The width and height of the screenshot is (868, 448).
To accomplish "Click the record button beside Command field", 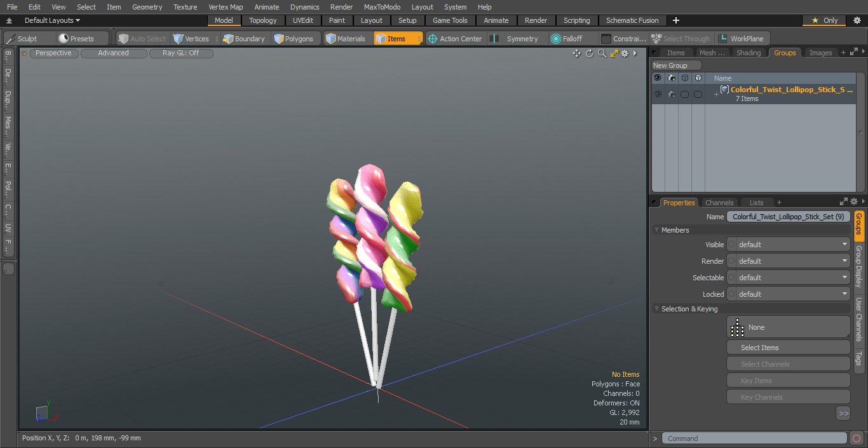I will coord(857,438).
